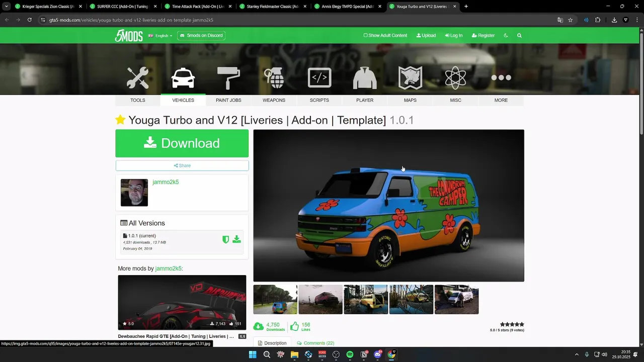Open the Player hoodie icon
644x362 pixels.
tap(365, 78)
